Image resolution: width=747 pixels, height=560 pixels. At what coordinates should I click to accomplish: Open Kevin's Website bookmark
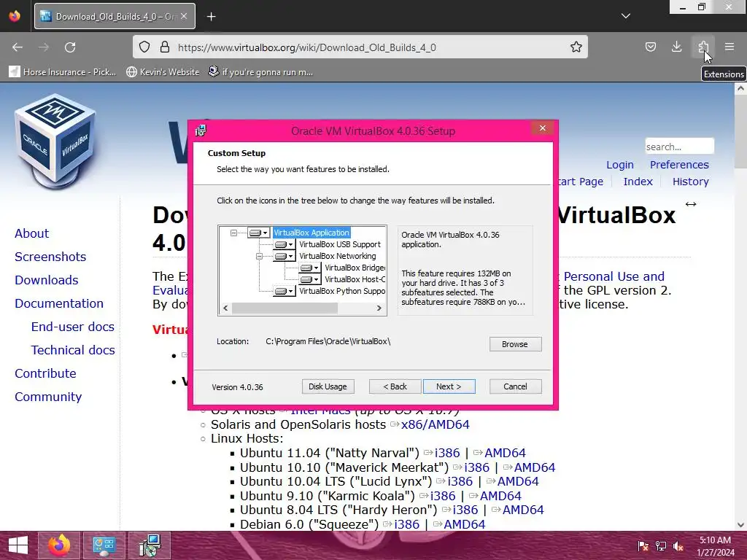(163, 72)
